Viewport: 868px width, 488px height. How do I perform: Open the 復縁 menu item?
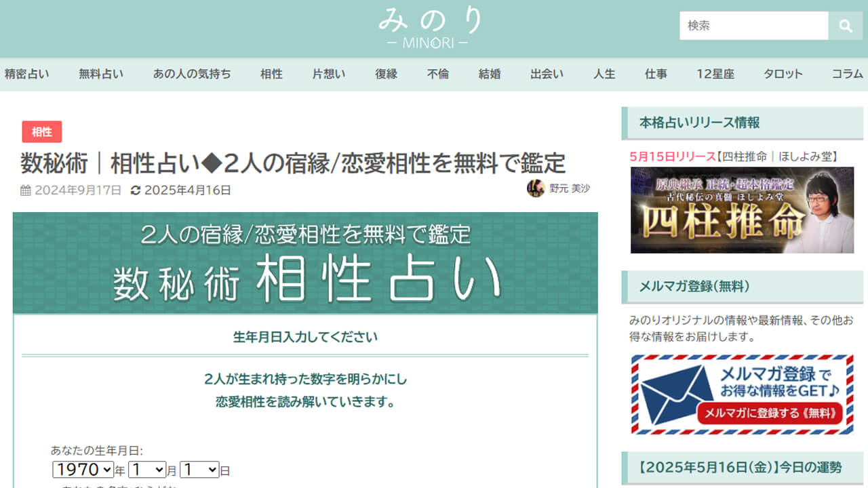[x=387, y=75]
